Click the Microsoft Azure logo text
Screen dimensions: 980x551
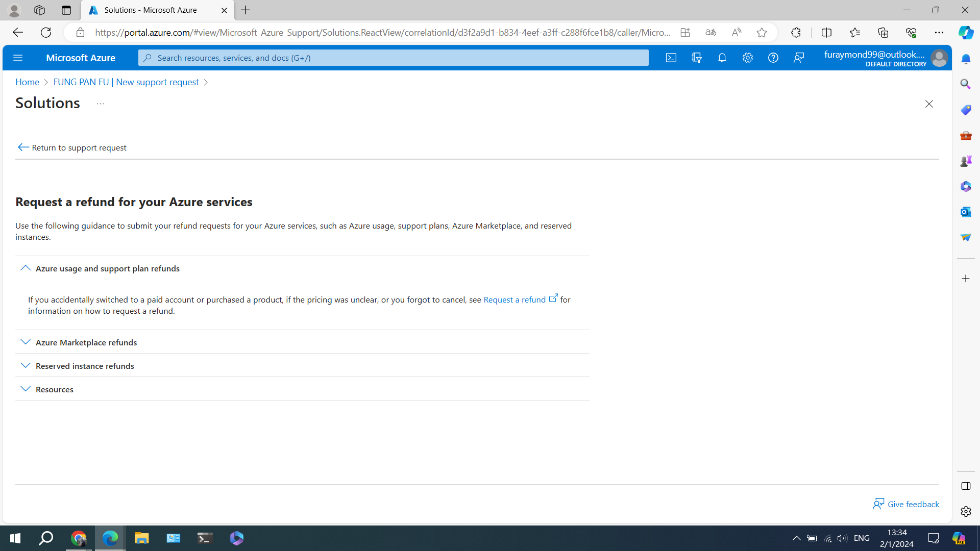coord(81,58)
